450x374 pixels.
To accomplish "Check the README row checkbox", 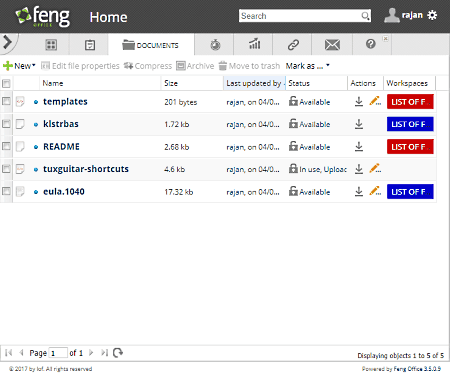I will tap(6, 146).
